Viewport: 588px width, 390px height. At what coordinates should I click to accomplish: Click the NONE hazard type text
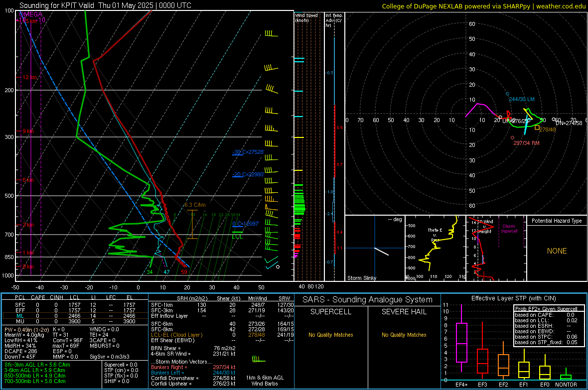point(557,251)
